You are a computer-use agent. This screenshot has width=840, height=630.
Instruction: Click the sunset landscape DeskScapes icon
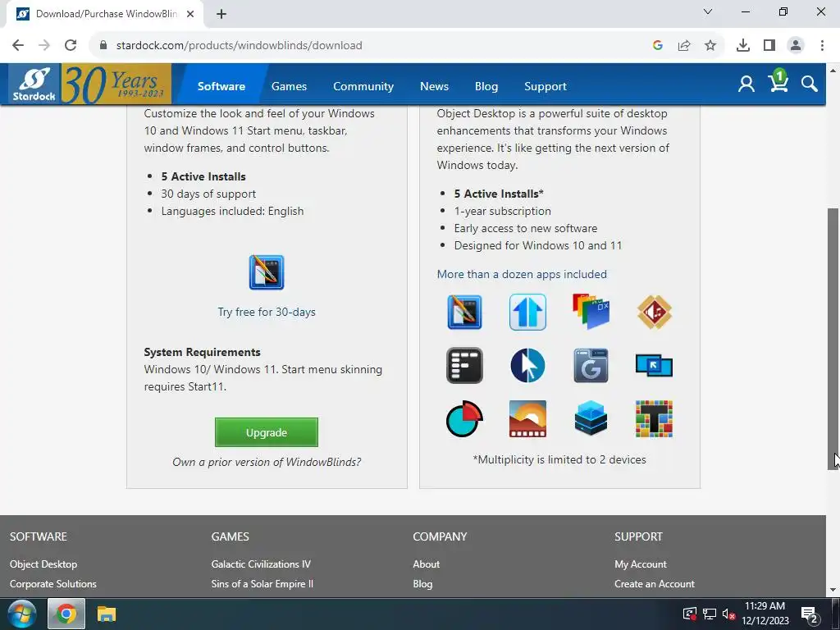click(x=527, y=418)
